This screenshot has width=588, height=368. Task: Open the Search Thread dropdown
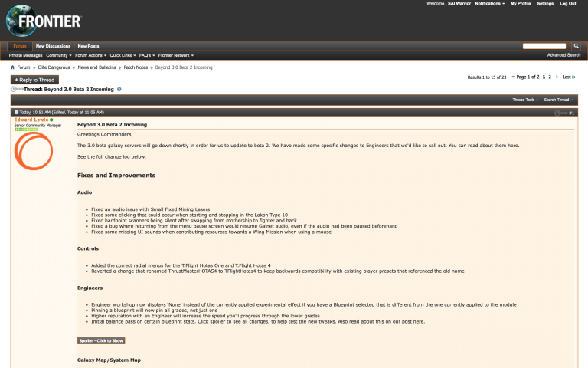(x=558, y=100)
